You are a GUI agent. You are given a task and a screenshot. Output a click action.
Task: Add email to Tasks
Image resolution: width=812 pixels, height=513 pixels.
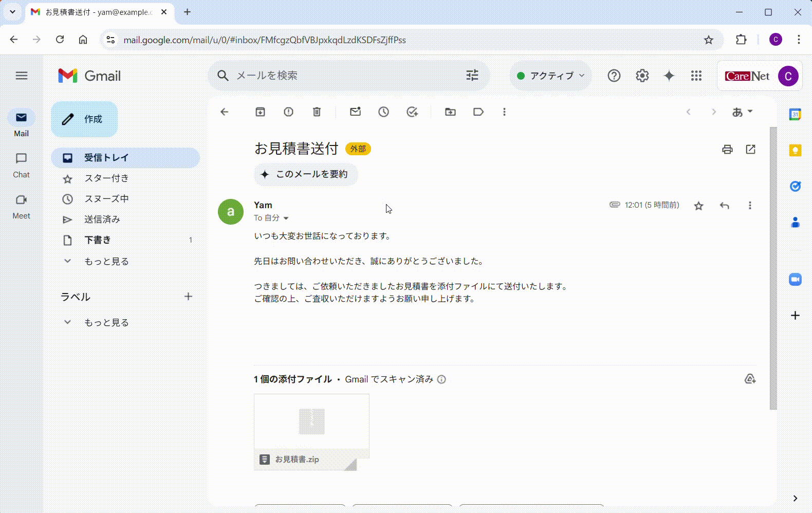tap(412, 112)
